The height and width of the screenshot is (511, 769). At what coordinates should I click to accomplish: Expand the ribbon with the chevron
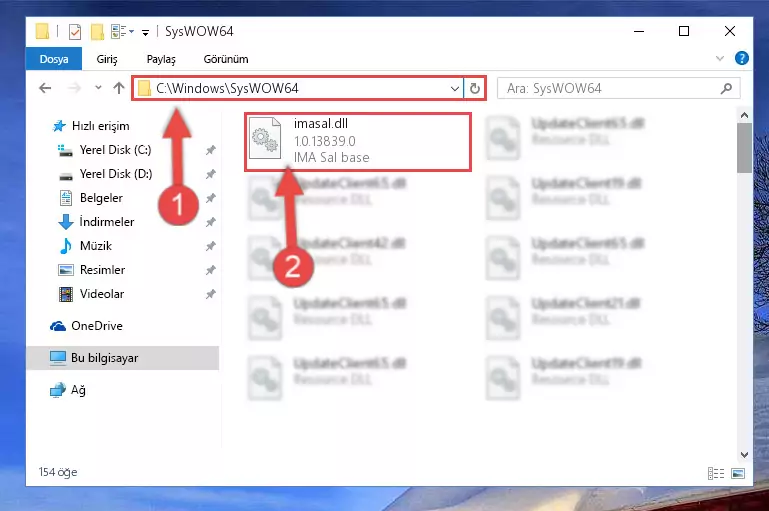(719, 58)
